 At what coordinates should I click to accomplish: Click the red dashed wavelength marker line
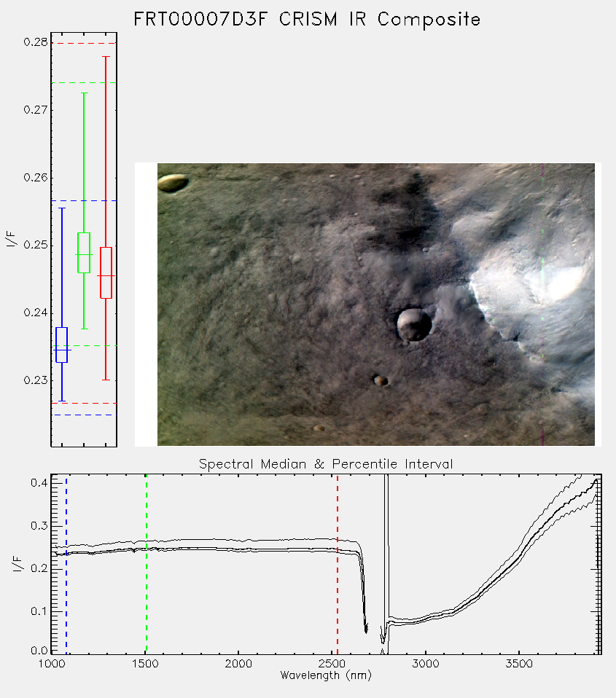(338, 564)
